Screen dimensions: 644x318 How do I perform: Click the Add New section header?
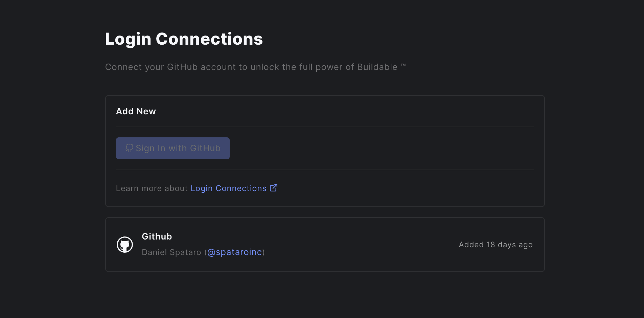coord(136,111)
